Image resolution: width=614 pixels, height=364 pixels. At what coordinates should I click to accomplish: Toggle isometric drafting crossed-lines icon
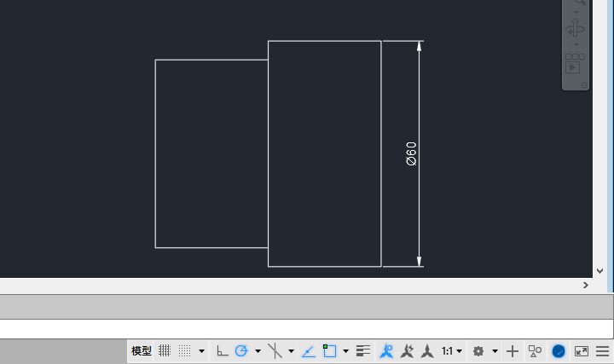[x=275, y=351]
